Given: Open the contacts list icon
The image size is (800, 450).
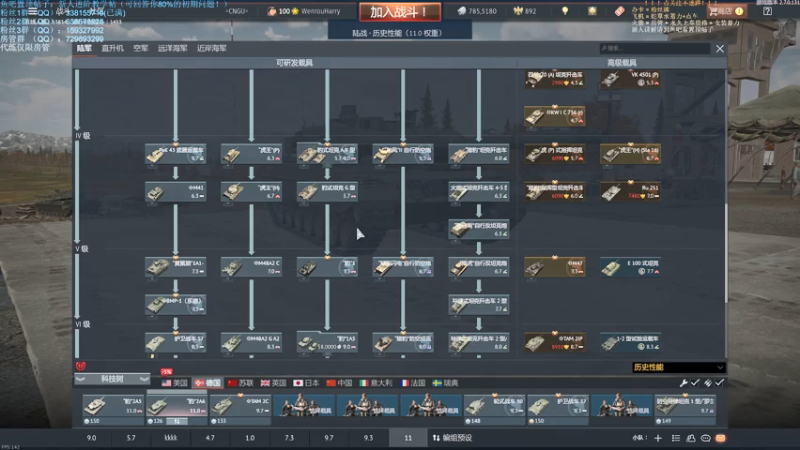Looking at the screenshot, I should 676,438.
